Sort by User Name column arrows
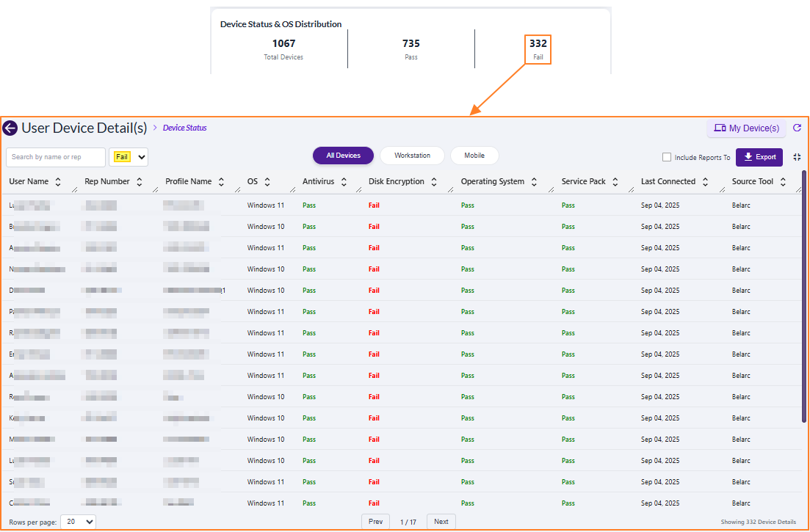This screenshot has width=810, height=532. pos(58,182)
